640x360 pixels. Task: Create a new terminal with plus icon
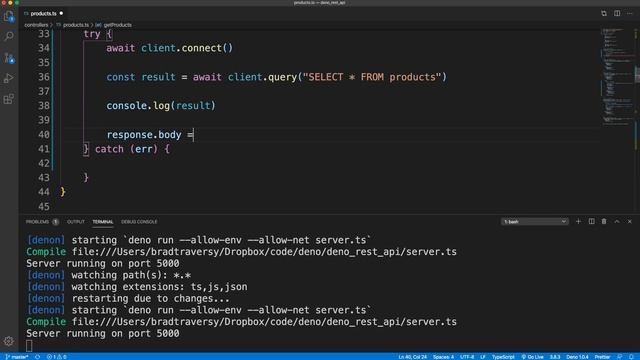pyautogui.click(x=578, y=221)
